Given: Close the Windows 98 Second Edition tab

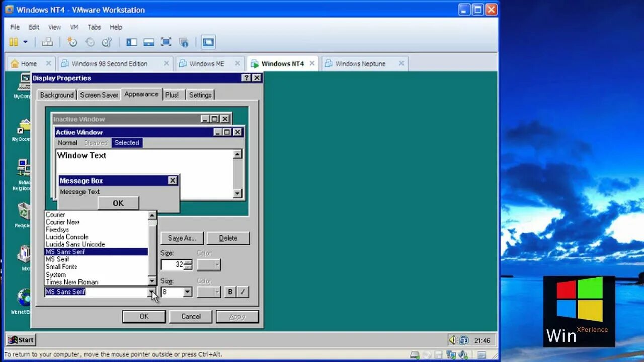Looking at the screenshot, I should [x=166, y=63].
